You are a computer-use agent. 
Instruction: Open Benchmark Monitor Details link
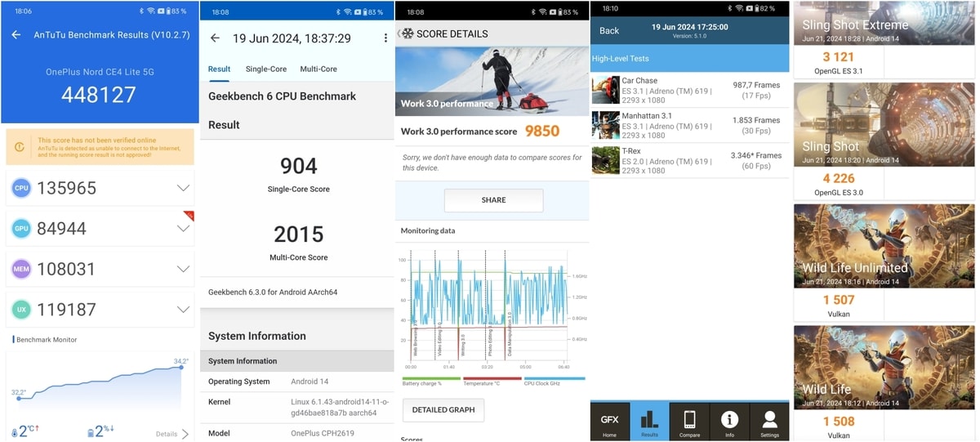[x=172, y=434]
